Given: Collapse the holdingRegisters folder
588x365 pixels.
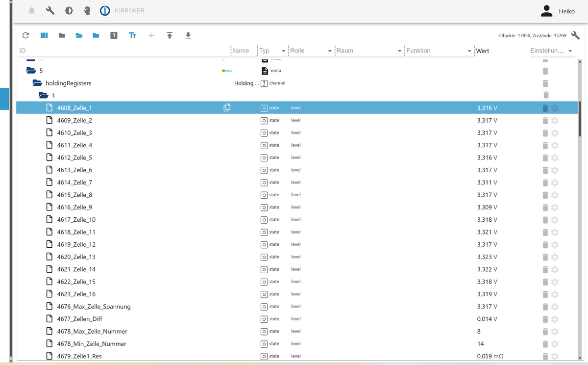Looking at the screenshot, I should [x=37, y=83].
